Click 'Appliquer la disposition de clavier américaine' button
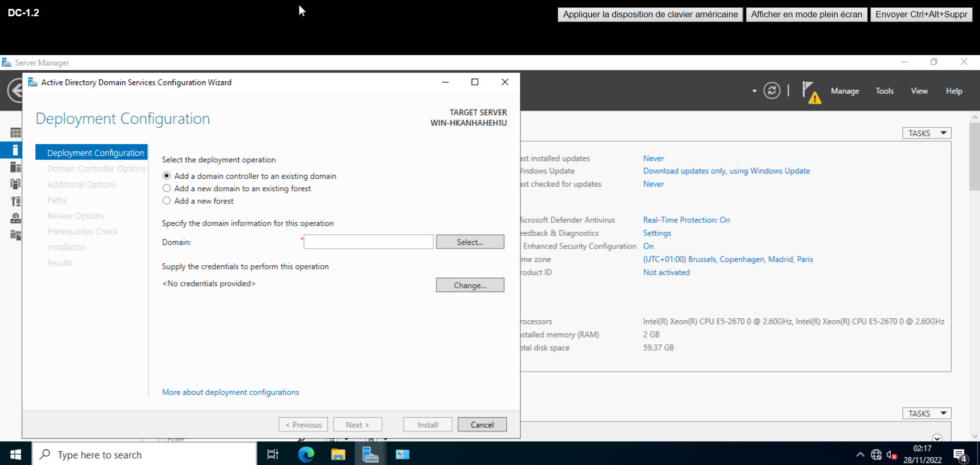This screenshot has height=465, width=980. (650, 15)
